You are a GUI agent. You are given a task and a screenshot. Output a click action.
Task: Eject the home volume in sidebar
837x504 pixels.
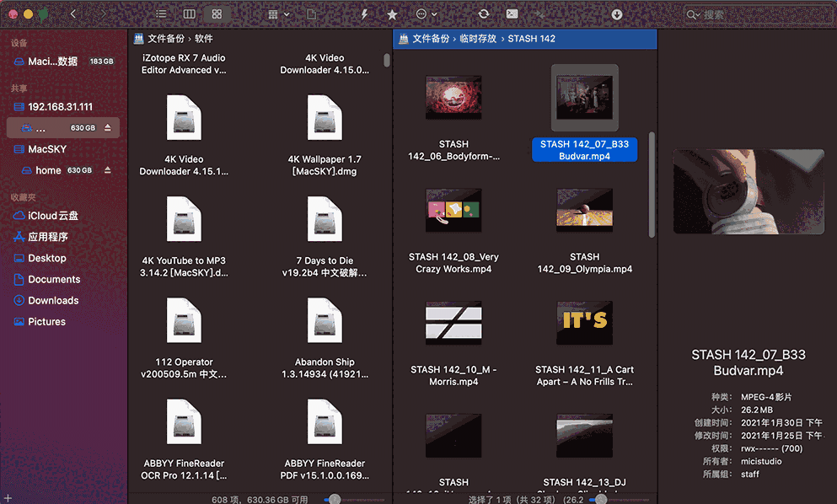[x=108, y=170]
